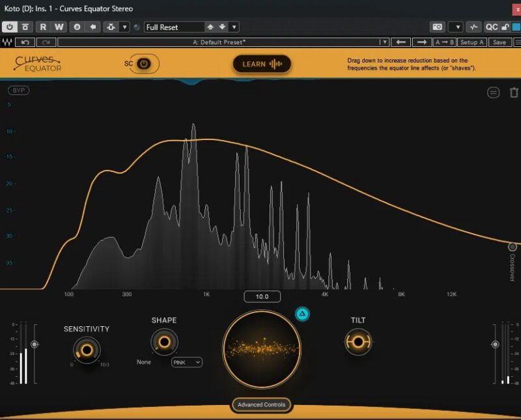Open Advanced Controls
The width and height of the screenshot is (521, 420).
click(262, 405)
